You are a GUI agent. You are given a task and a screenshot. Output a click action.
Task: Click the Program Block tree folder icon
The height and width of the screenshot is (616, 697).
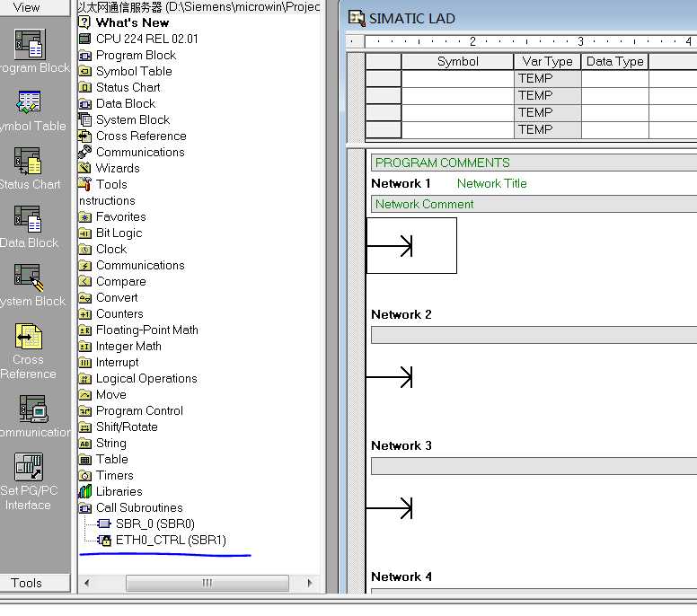click(x=84, y=55)
